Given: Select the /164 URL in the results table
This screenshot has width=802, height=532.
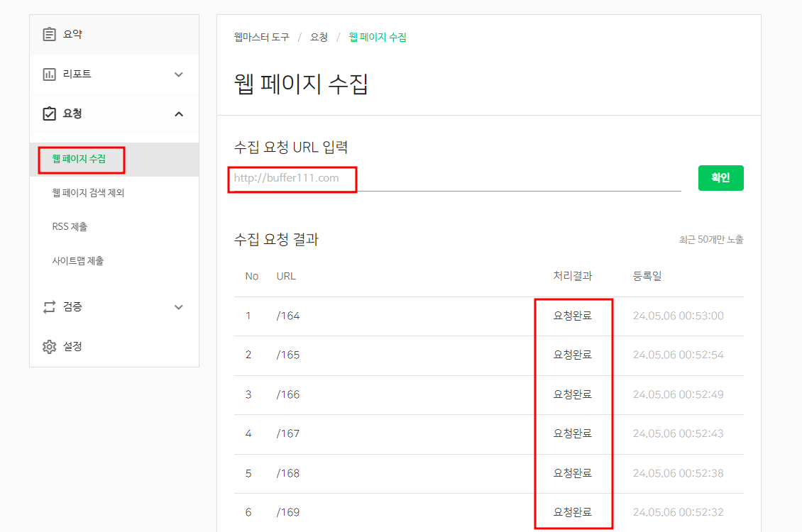Looking at the screenshot, I should coord(288,315).
